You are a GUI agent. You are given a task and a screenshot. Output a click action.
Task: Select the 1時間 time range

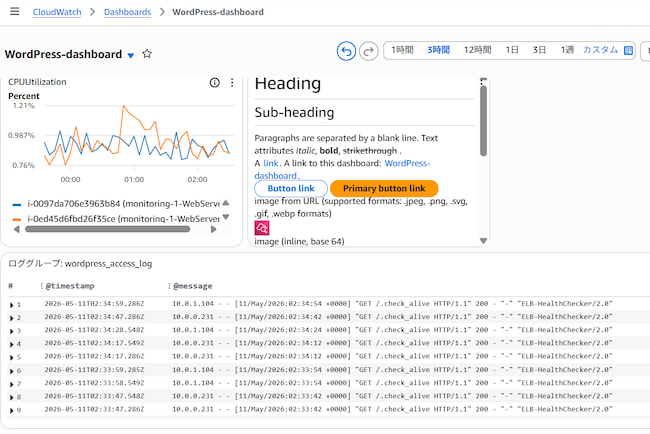[x=402, y=50]
